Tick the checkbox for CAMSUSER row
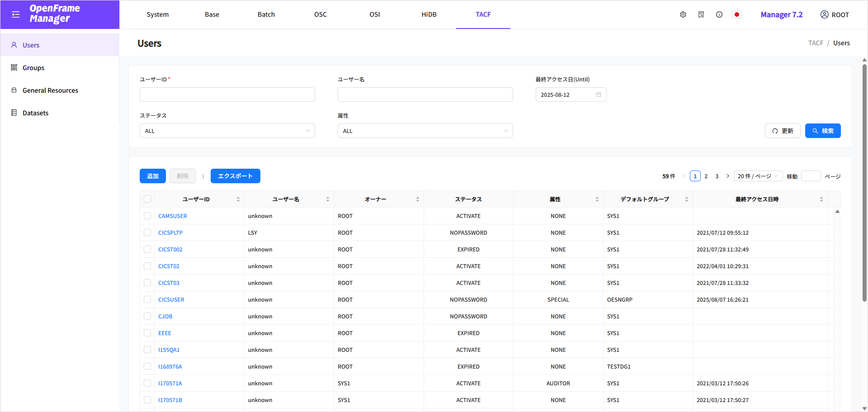 coord(147,216)
